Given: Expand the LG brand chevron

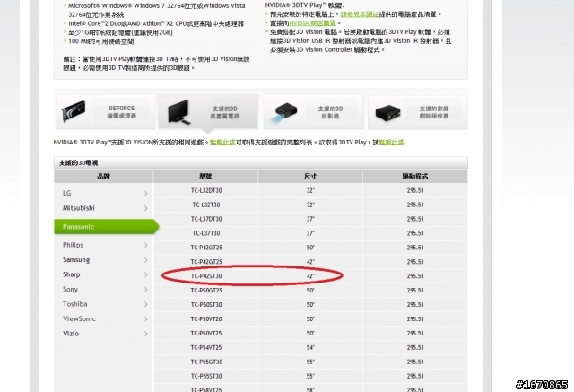Looking at the screenshot, I should pyautogui.click(x=145, y=193).
